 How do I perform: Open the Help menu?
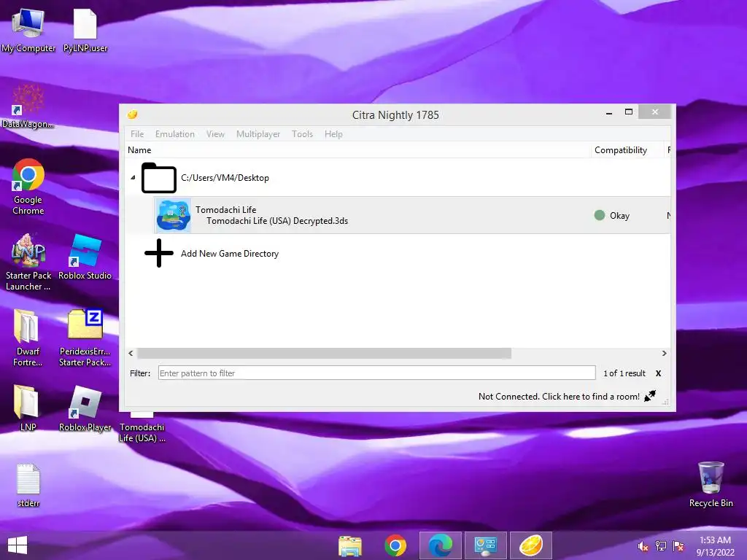(333, 134)
